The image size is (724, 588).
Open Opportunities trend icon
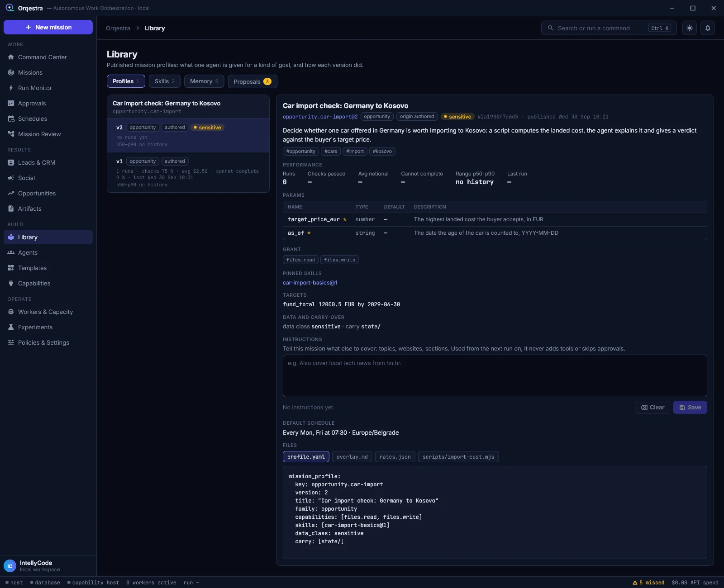(11, 193)
